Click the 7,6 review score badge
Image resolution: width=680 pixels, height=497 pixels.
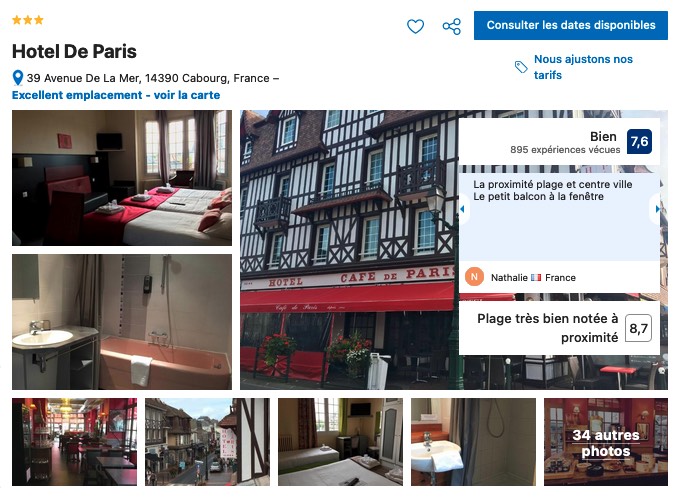tap(639, 141)
